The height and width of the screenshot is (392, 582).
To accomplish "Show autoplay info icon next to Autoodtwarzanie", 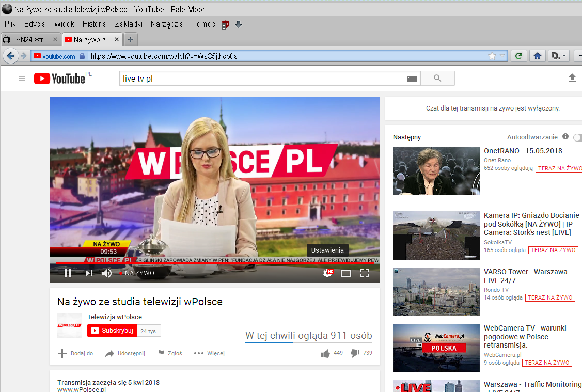I will (x=565, y=136).
